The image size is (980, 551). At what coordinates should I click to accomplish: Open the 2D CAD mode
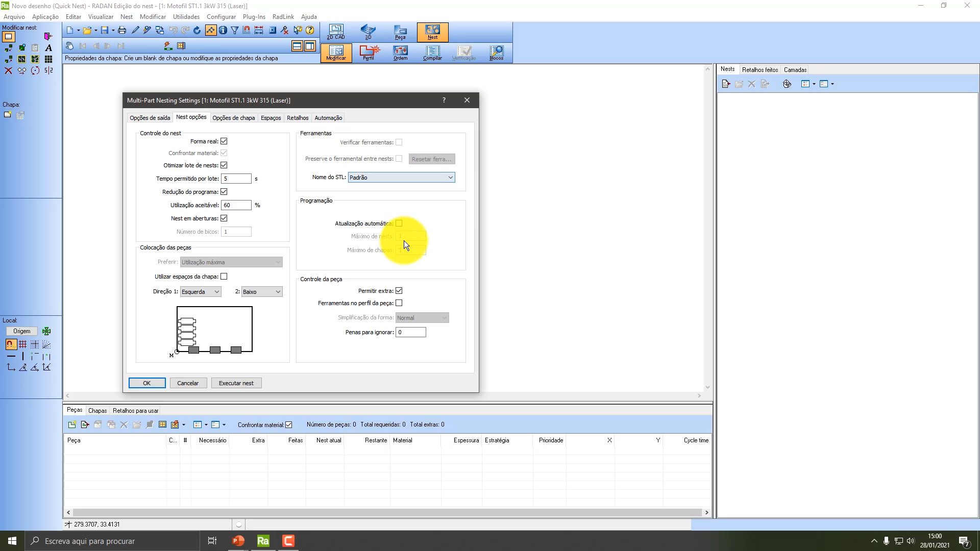pos(336,32)
